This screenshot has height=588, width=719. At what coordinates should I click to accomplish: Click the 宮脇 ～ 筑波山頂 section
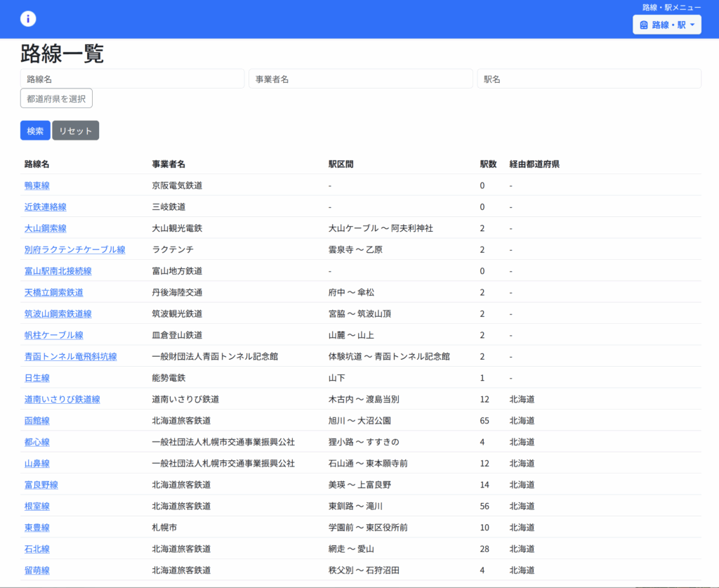tap(360, 314)
